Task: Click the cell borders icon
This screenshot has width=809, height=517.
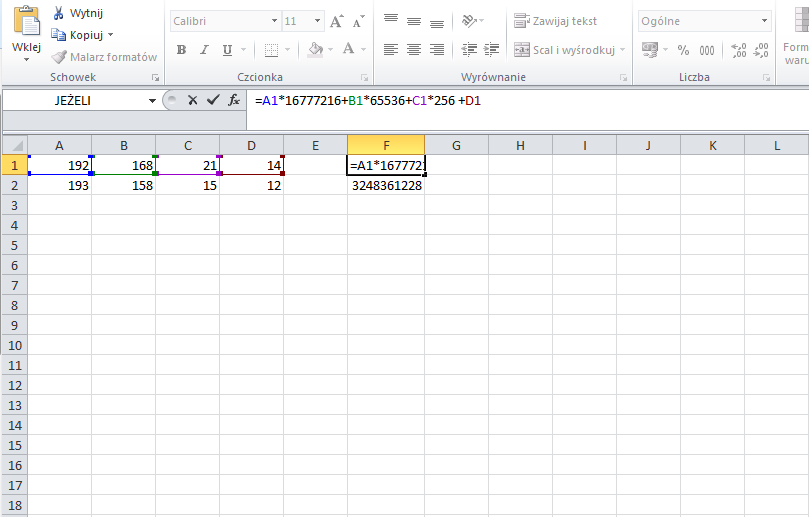Action: pyautogui.click(x=271, y=50)
